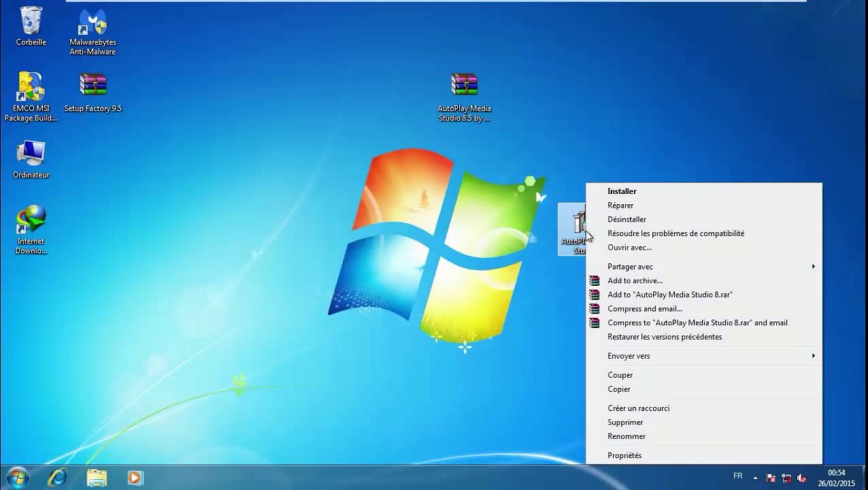Select Résoudre les problèmes de compatibilité
Viewport: 868px width, 490px height.
[x=704, y=233]
